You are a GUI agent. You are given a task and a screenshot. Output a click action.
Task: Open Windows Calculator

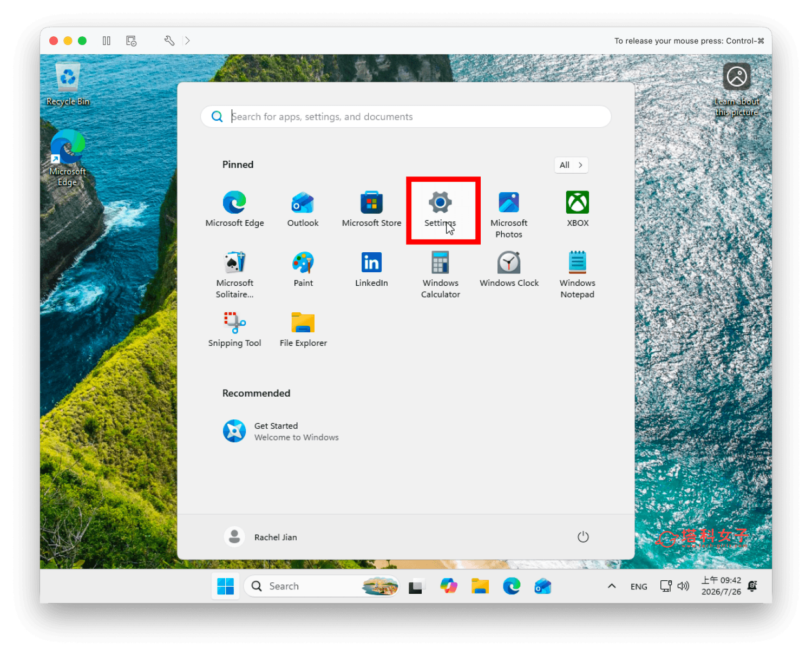pyautogui.click(x=440, y=275)
